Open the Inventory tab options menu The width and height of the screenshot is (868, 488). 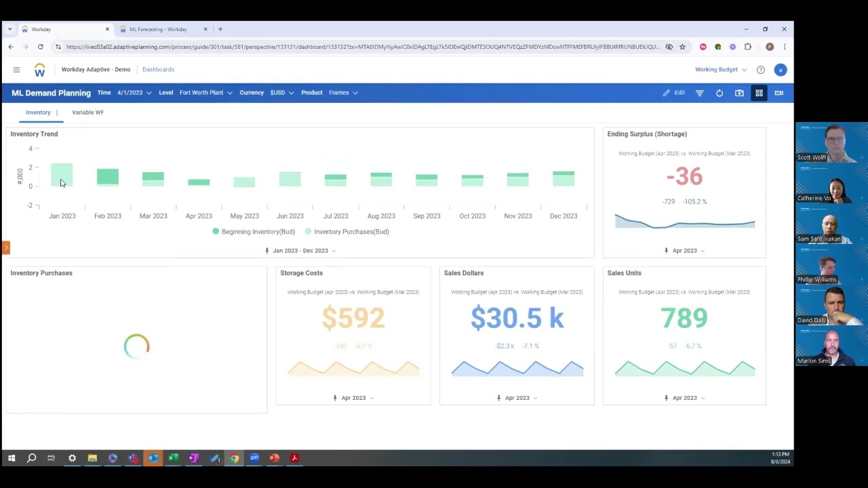tap(57, 113)
